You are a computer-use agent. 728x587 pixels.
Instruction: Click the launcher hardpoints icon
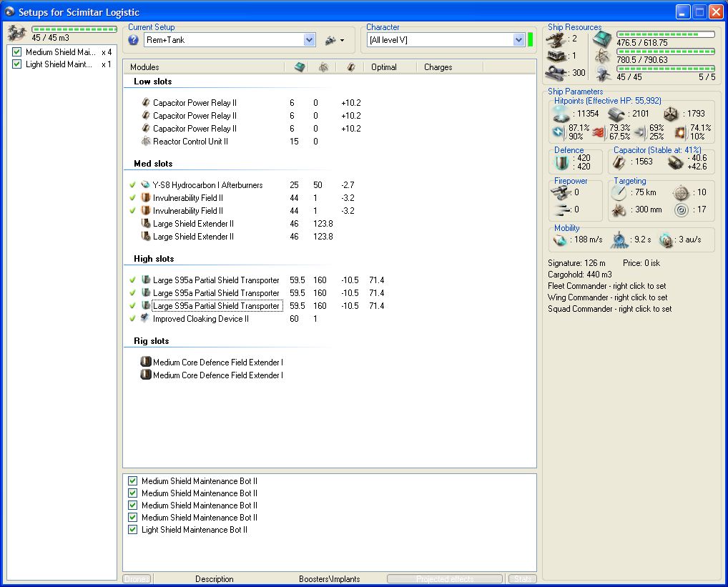tap(556, 56)
